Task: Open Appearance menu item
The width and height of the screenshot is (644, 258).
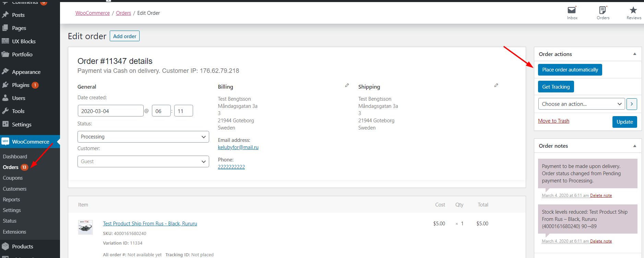Action: pyautogui.click(x=26, y=72)
